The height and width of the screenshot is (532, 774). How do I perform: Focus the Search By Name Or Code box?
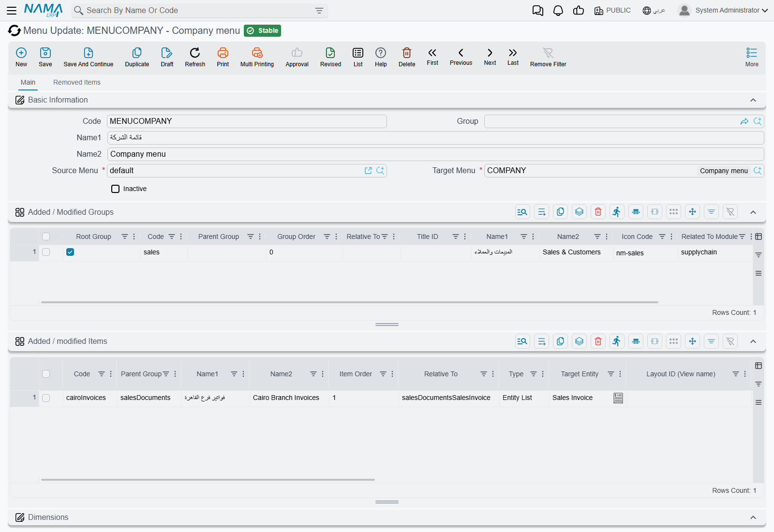click(x=199, y=11)
